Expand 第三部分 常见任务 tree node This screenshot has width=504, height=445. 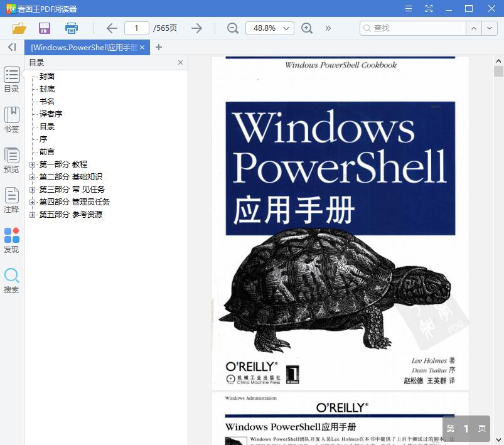32,190
